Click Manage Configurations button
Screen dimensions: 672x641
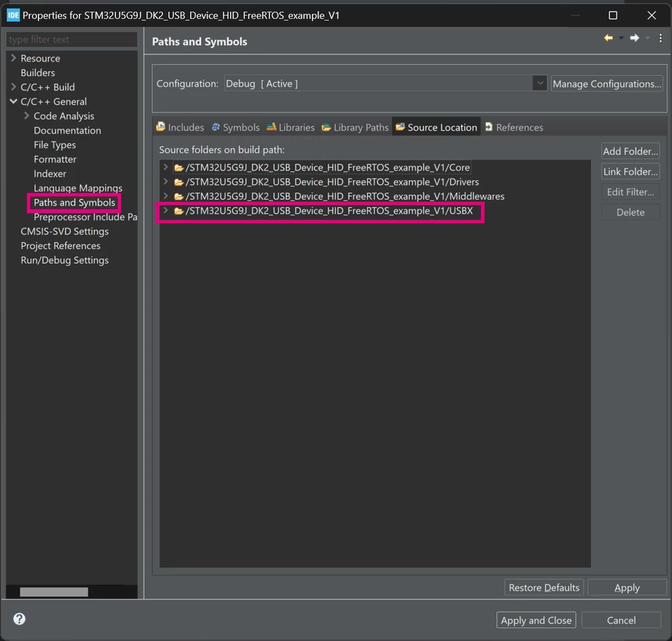[607, 83]
